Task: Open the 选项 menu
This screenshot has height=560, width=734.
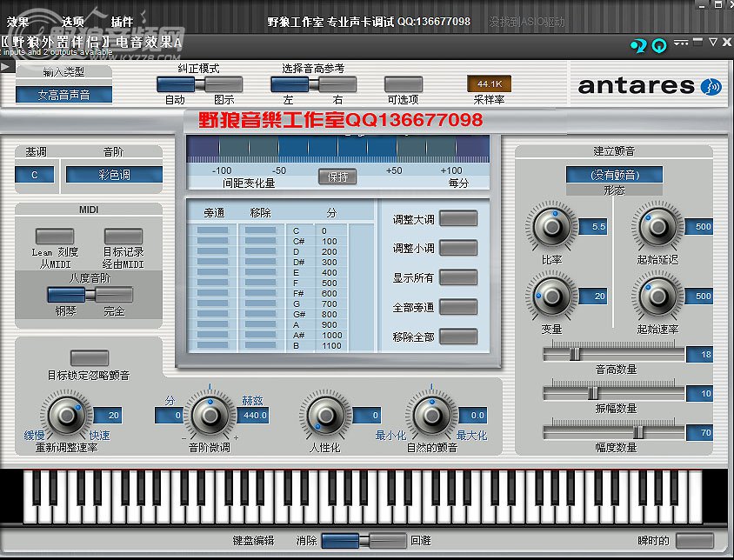Action: point(73,22)
